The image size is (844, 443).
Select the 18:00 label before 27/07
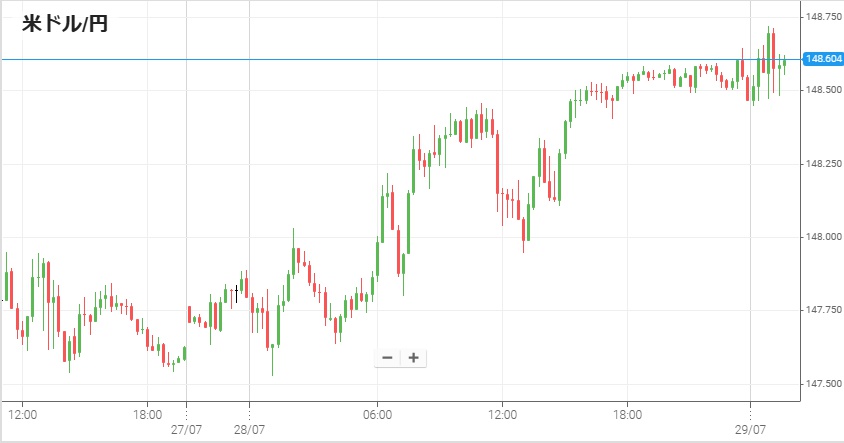(x=147, y=415)
